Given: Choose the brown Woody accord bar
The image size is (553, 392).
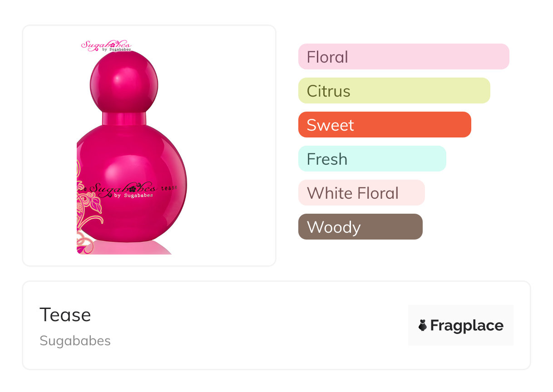Looking at the screenshot, I should pos(360,227).
